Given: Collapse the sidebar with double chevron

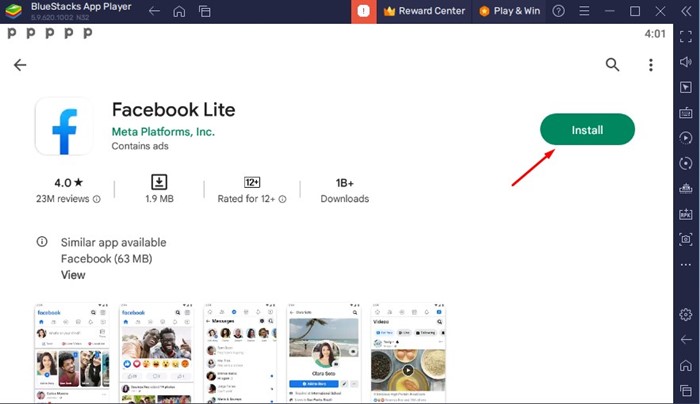Looking at the screenshot, I should (x=686, y=11).
